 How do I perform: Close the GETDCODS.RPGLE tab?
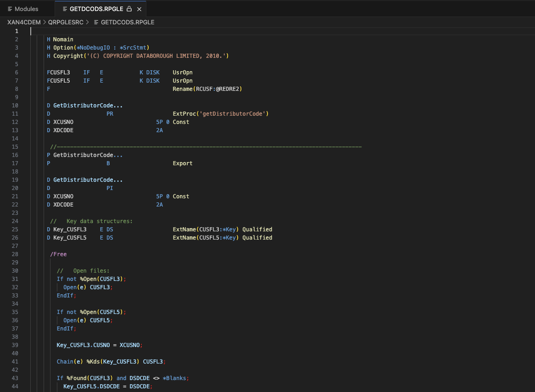[139, 9]
